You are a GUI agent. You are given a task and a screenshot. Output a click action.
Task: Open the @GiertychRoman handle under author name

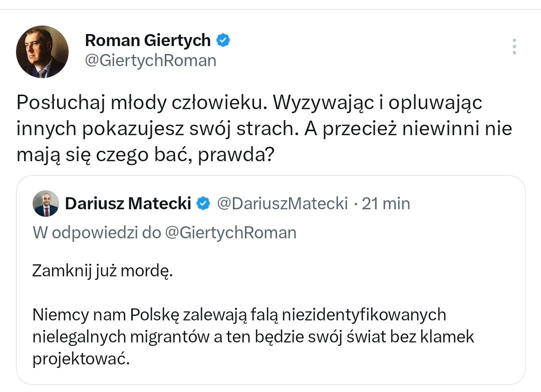tap(150, 61)
